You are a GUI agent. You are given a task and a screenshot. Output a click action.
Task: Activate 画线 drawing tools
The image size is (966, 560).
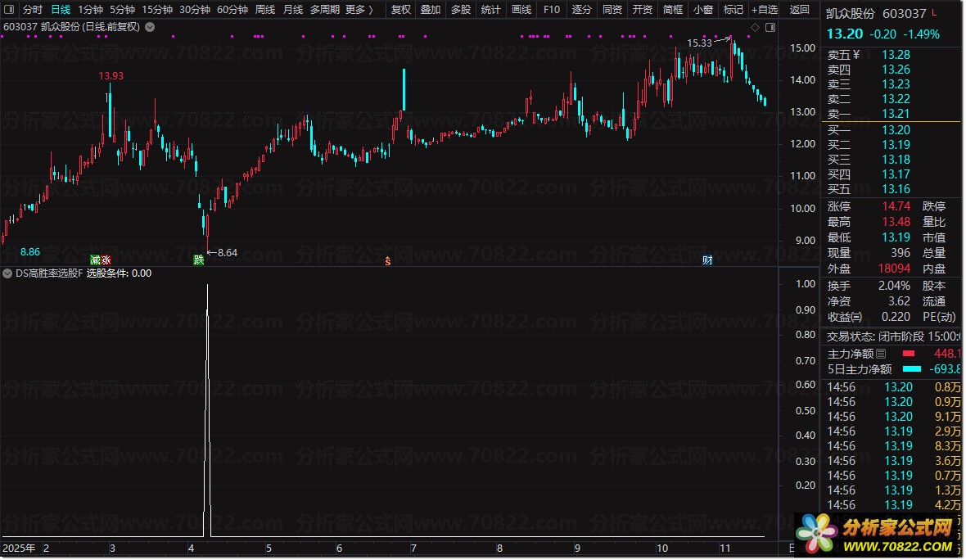[521, 9]
